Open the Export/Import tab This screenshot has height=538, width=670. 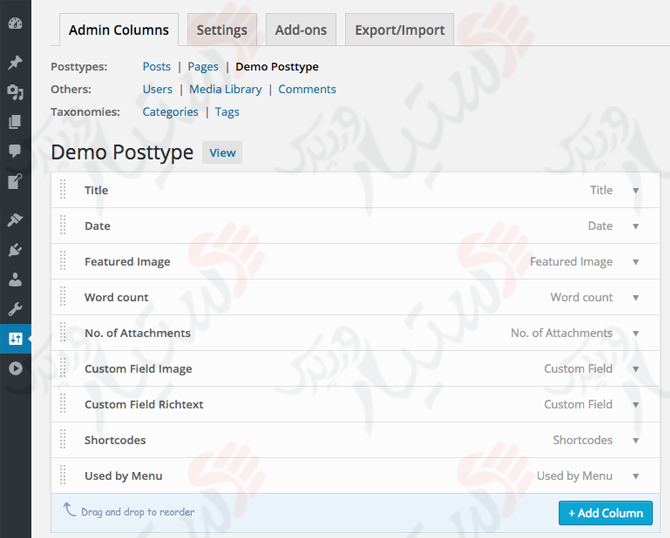pyautogui.click(x=400, y=30)
